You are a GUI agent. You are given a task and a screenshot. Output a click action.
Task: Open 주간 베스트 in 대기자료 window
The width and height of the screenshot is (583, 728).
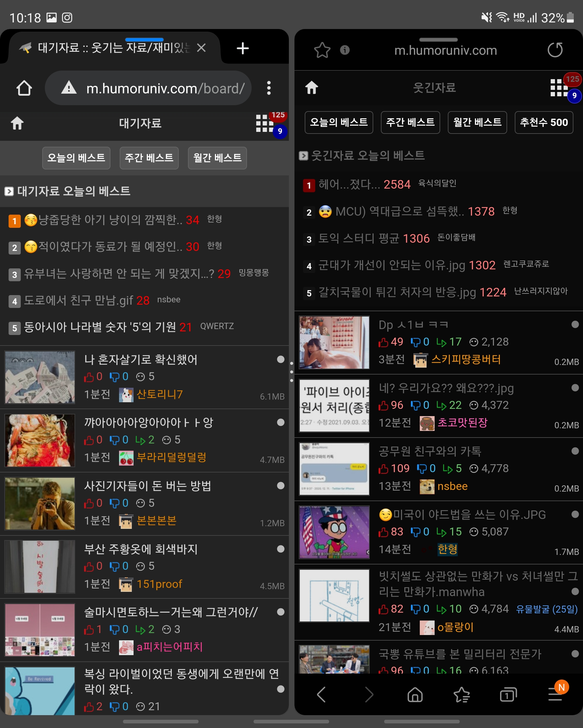tap(149, 158)
